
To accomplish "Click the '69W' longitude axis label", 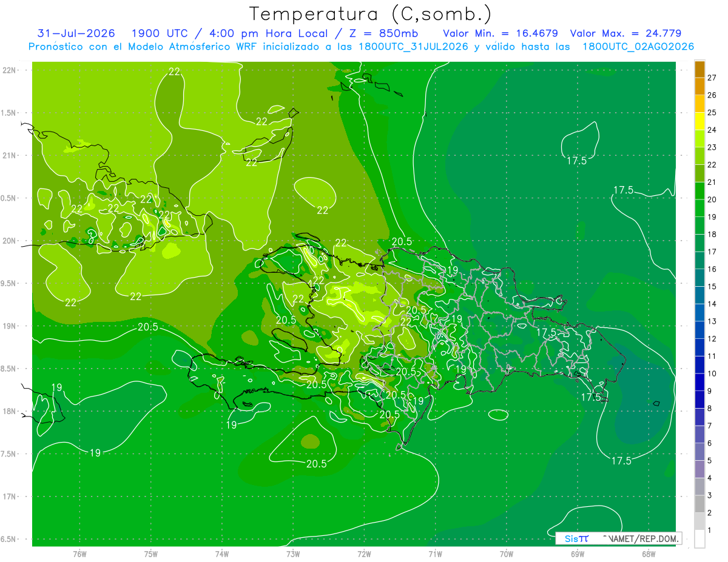I will point(578,554).
